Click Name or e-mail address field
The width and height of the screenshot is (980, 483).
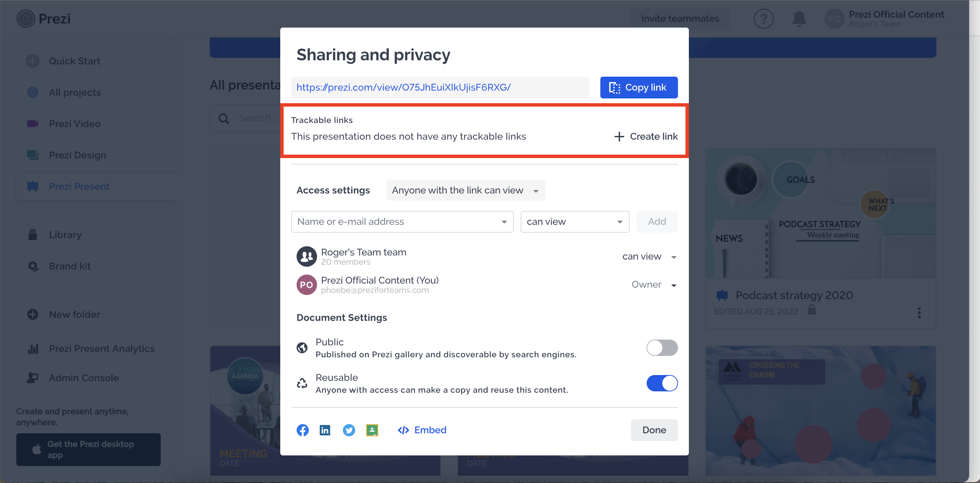click(x=402, y=221)
